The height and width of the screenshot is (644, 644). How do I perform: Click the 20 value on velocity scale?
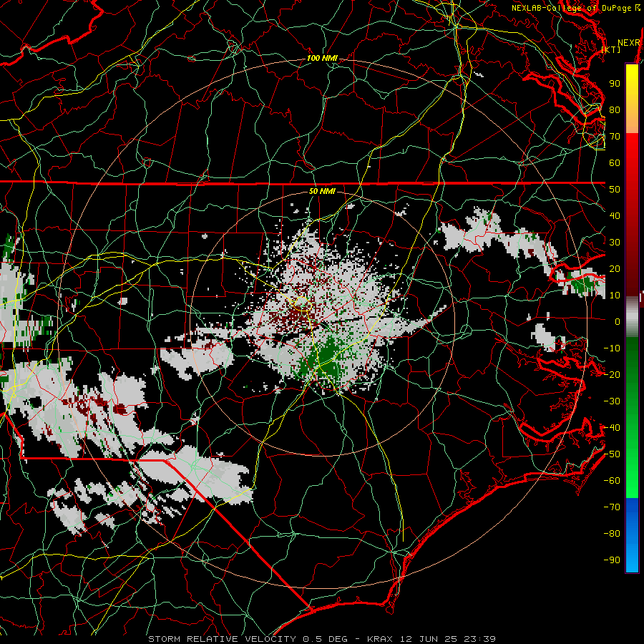[x=615, y=269]
